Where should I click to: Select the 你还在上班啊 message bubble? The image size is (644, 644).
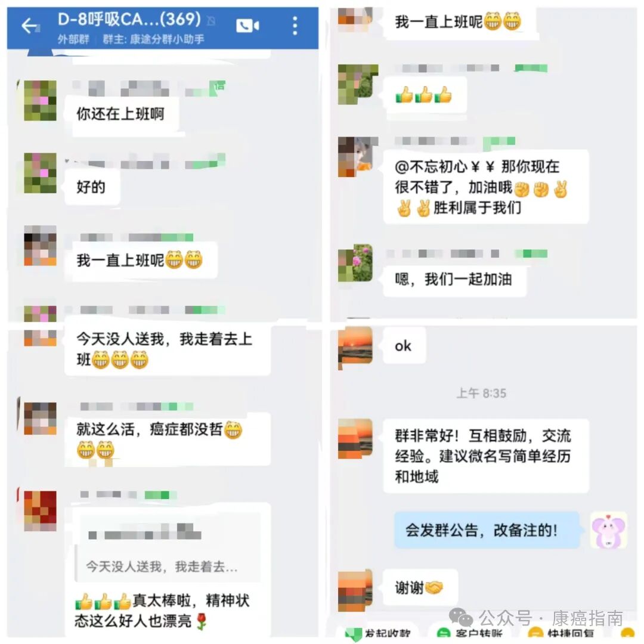click(x=121, y=114)
